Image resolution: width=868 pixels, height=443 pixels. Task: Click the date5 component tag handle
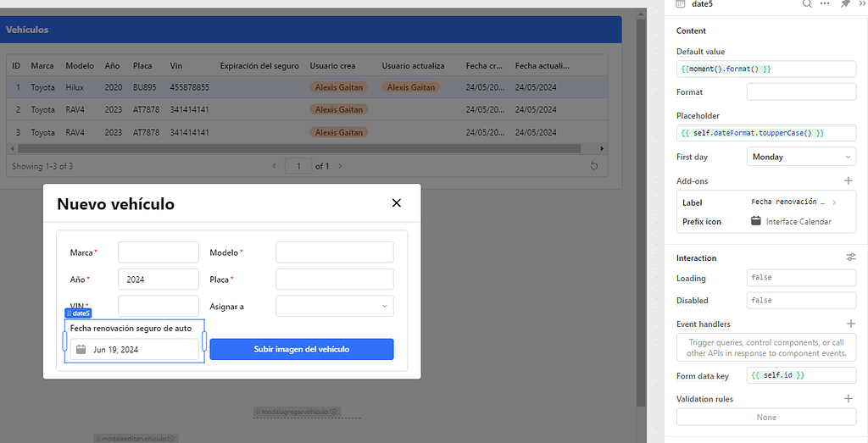78,313
